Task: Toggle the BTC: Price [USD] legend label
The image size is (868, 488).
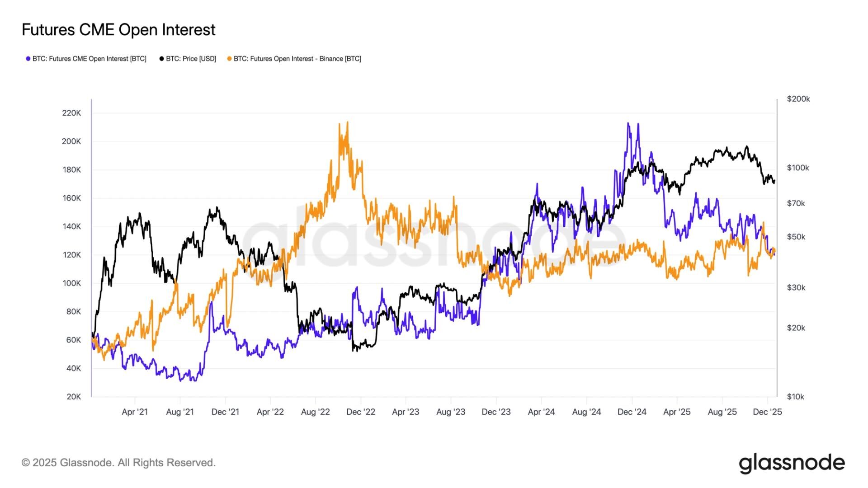Action: pyautogui.click(x=191, y=59)
